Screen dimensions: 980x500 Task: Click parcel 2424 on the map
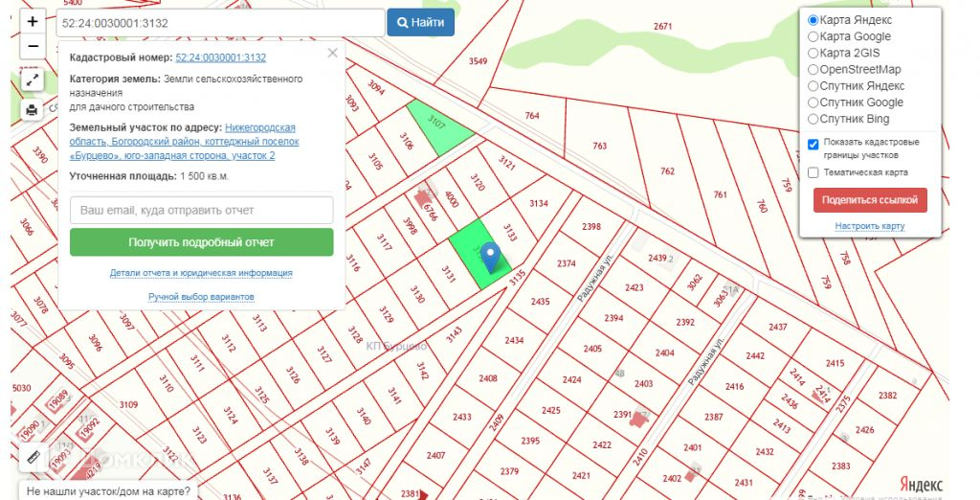[572, 380]
